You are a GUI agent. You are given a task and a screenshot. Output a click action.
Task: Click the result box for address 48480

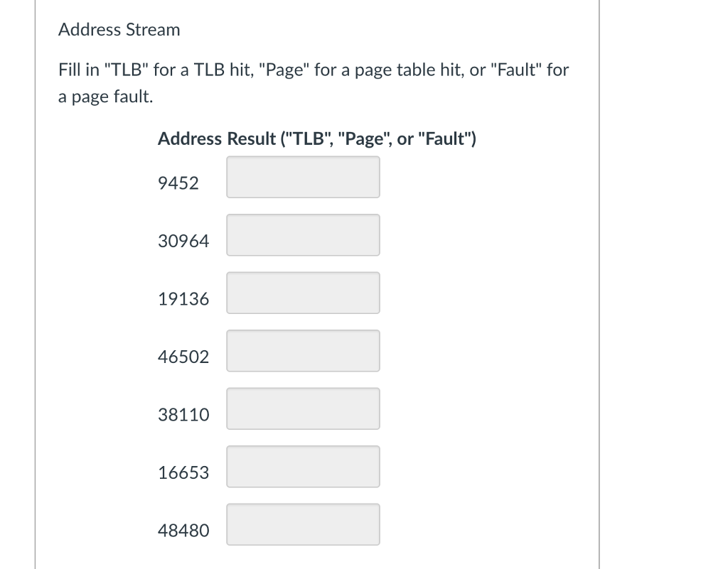tap(303, 525)
